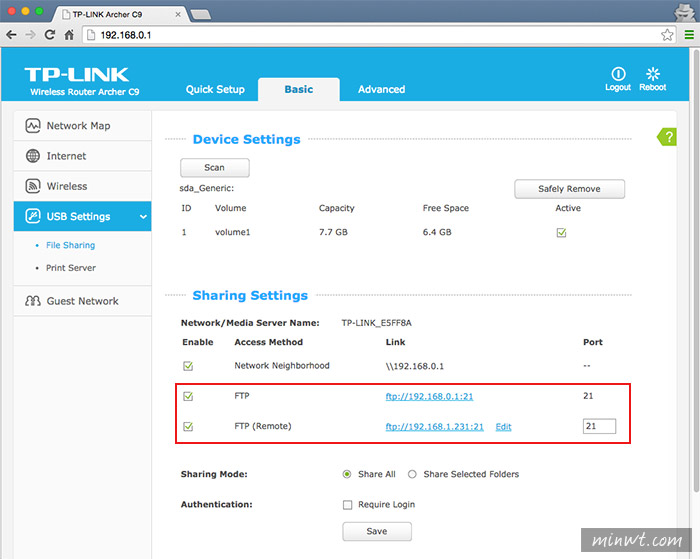Click the Scan button
This screenshot has width=700, height=559.
pos(215,167)
